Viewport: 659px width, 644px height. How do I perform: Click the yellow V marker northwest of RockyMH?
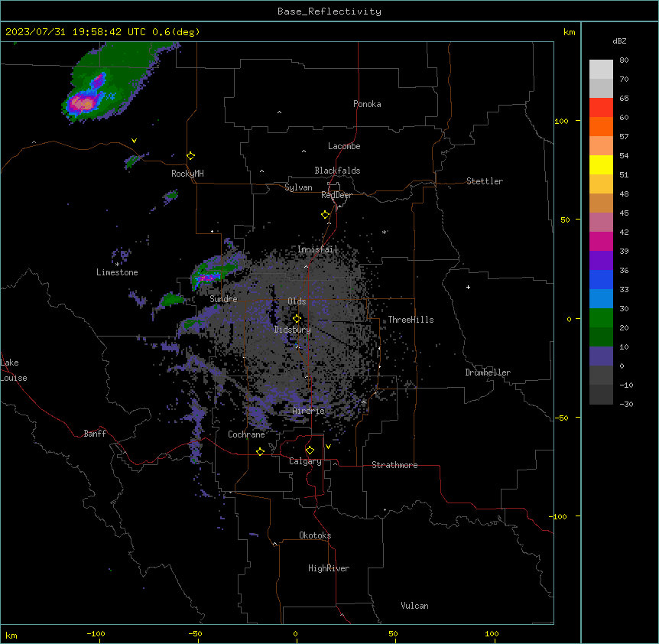point(134,141)
